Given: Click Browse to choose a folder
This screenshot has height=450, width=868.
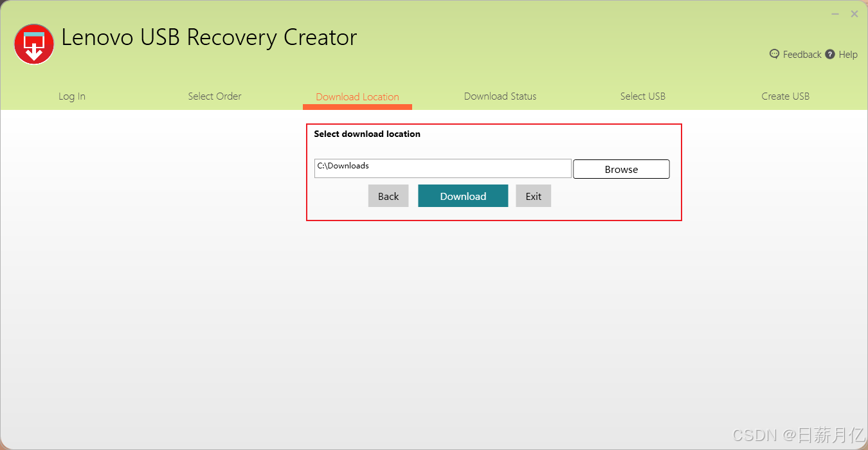Looking at the screenshot, I should (621, 169).
